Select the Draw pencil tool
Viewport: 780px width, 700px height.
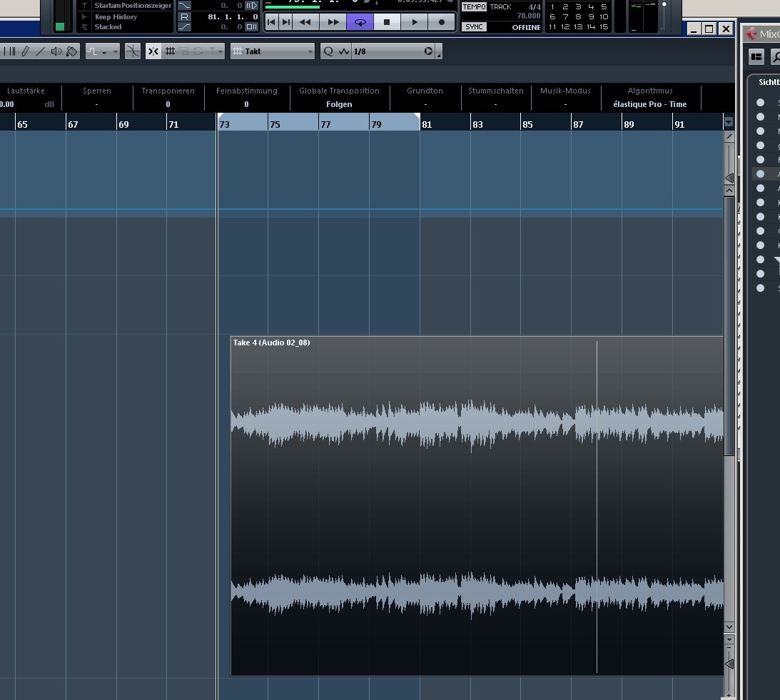[26, 51]
